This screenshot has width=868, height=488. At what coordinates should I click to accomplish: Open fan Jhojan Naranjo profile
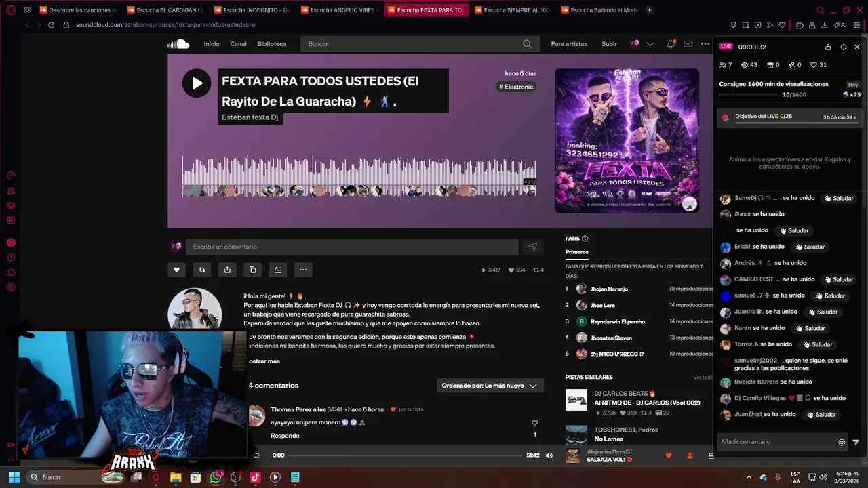click(x=610, y=289)
